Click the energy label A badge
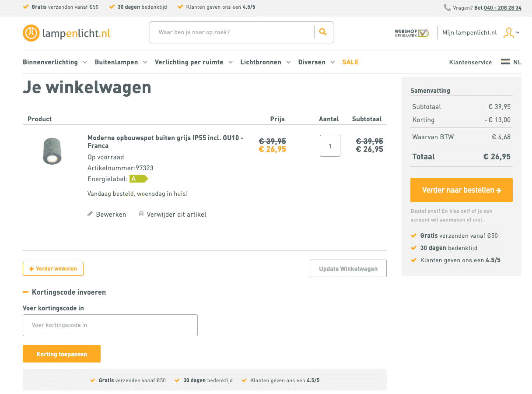This screenshot has height=394, width=532. pyautogui.click(x=138, y=179)
